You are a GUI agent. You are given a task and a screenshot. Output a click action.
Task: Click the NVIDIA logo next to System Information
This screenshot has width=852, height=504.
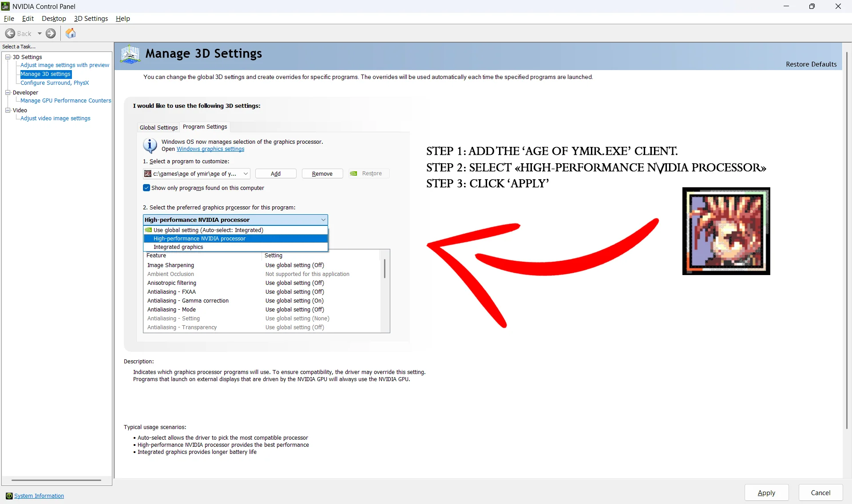click(x=8, y=496)
